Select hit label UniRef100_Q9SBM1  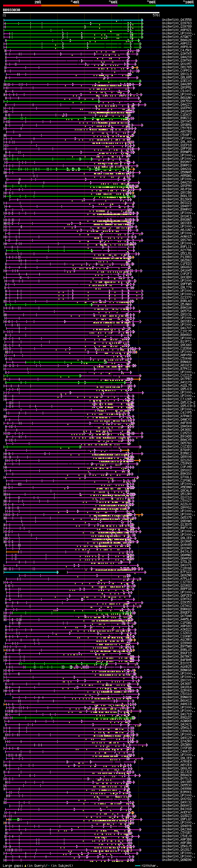177,125
